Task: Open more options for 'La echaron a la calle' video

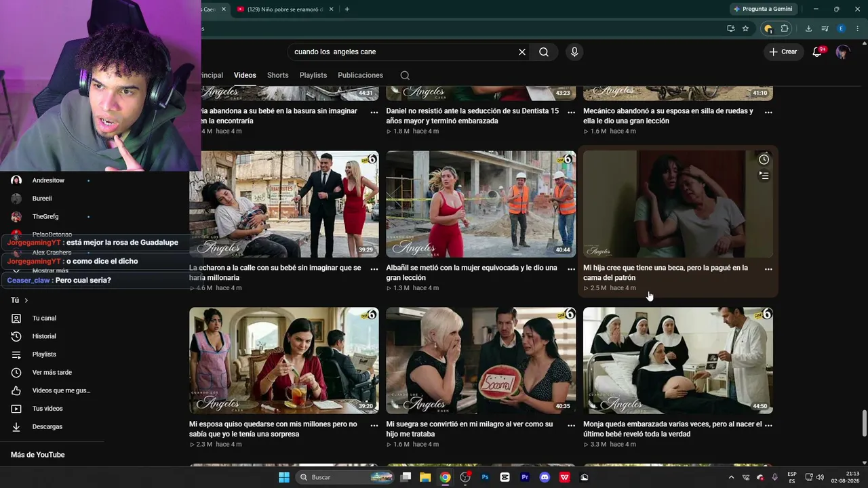Action: click(x=374, y=269)
